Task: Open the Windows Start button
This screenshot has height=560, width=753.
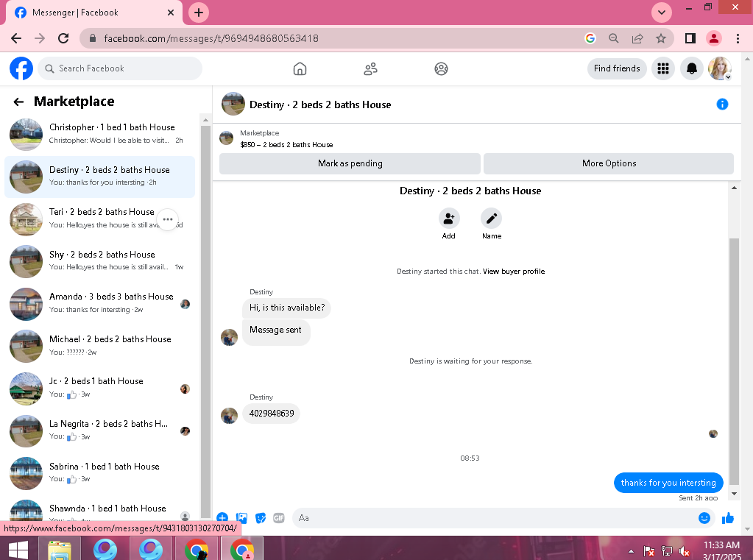Action: coord(18,548)
